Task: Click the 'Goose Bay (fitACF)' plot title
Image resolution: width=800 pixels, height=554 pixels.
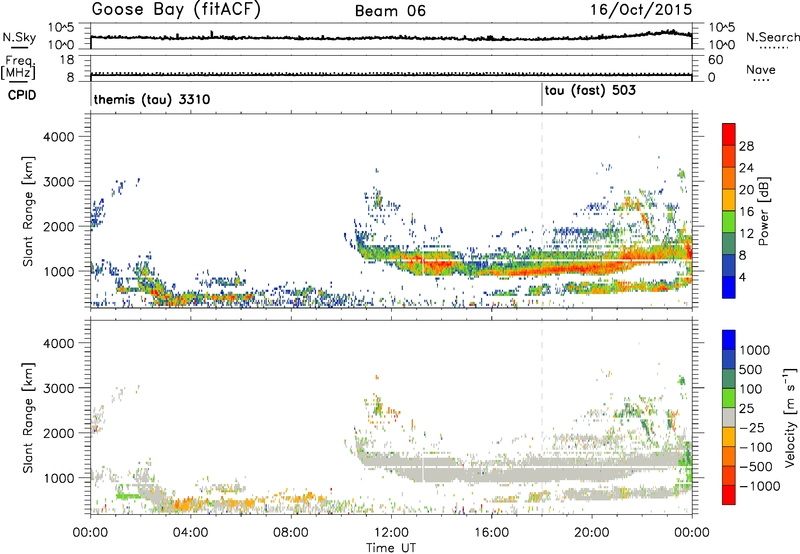Action: coord(176,10)
